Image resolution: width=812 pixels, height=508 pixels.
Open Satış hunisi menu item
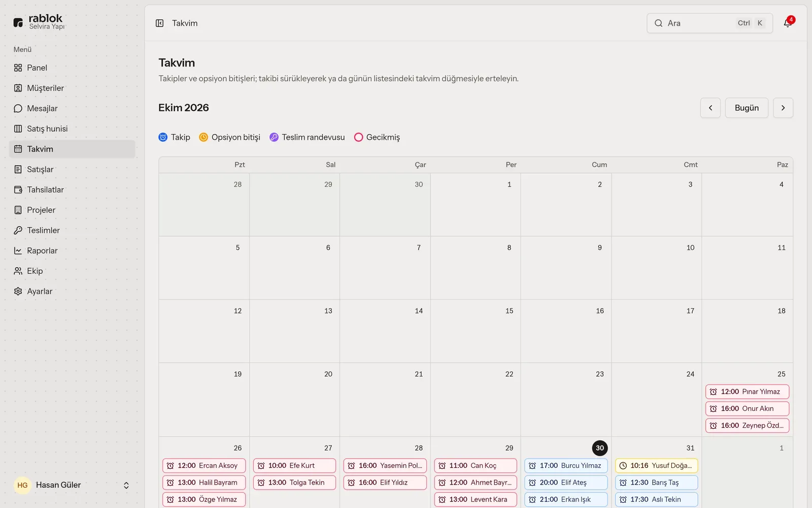tap(72, 129)
